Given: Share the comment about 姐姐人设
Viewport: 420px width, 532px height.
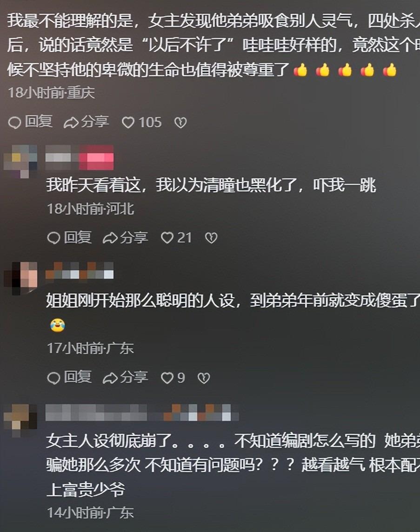Looking at the screenshot, I should pos(125,378).
